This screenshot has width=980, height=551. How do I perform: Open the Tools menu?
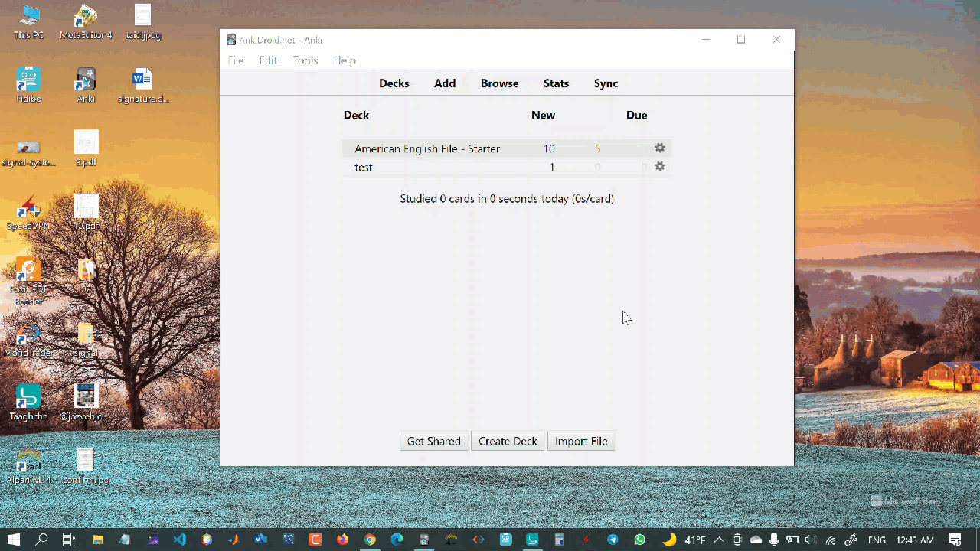(x=305, y=60)
